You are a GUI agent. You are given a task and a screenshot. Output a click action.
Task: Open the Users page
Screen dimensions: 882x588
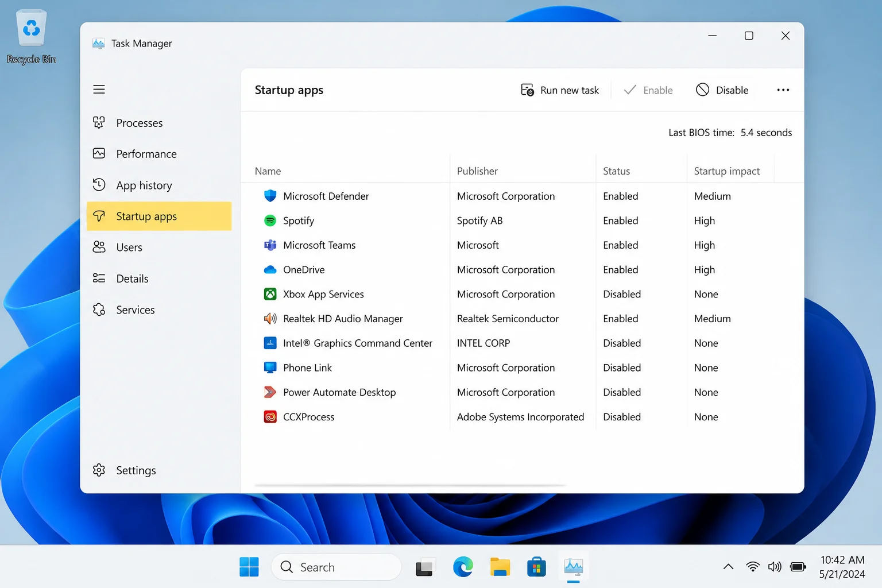click(159, 247)
